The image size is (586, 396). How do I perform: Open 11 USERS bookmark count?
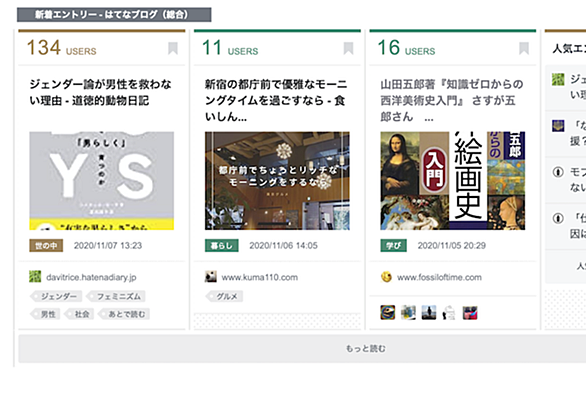pyautogui.click(x=230, y=48)
